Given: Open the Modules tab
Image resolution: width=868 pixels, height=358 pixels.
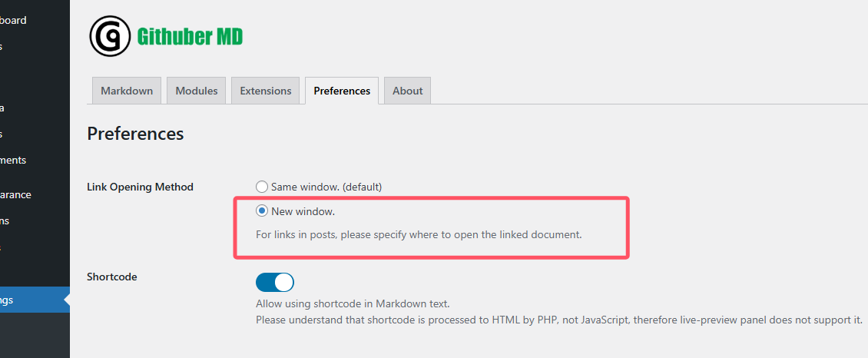Looking at the screenshot, I should tap(197, 91).
